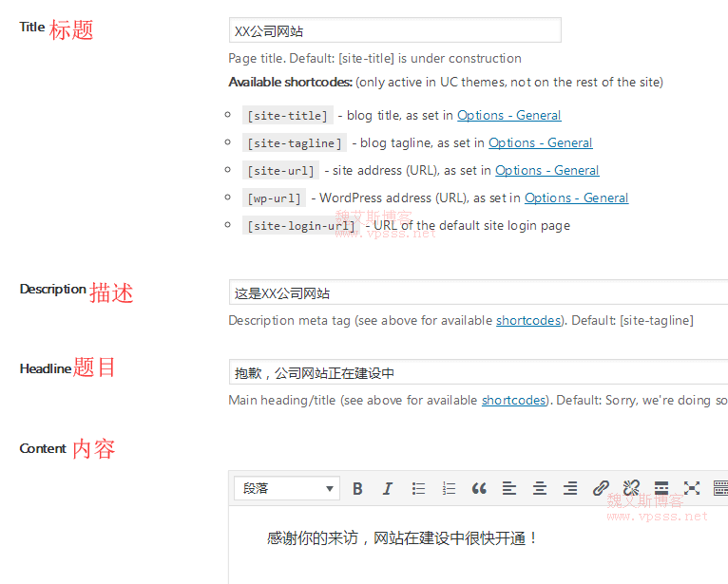Viewport: 728px width, 584px height.
Task: Click the remove link icon
Action: click(631, 488)
